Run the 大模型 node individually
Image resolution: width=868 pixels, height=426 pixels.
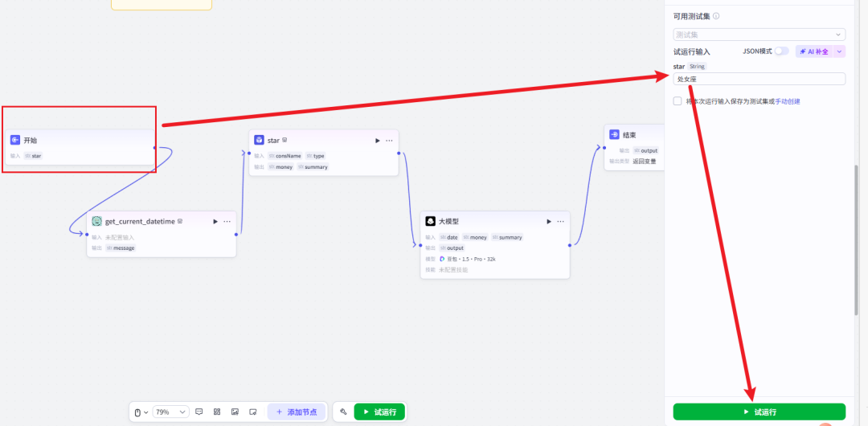(549, 222)
